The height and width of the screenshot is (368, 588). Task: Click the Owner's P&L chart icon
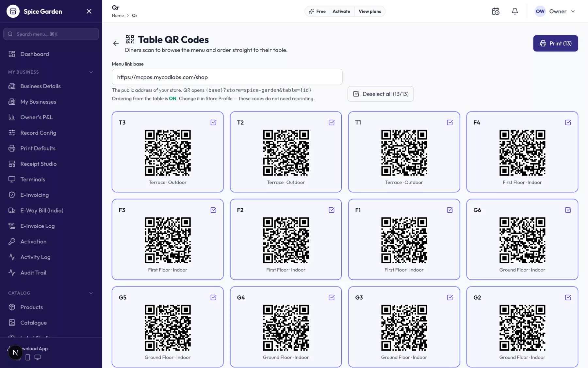click(12, 117)
